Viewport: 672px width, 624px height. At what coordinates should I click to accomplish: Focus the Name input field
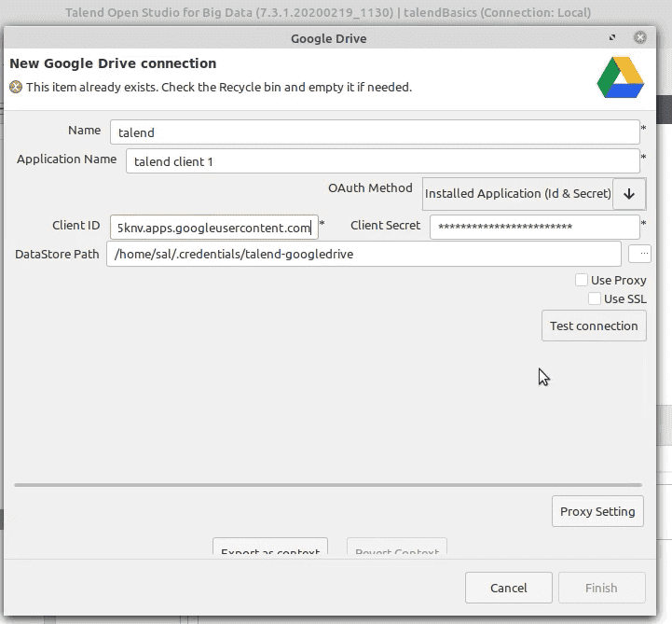click(375, 132)
